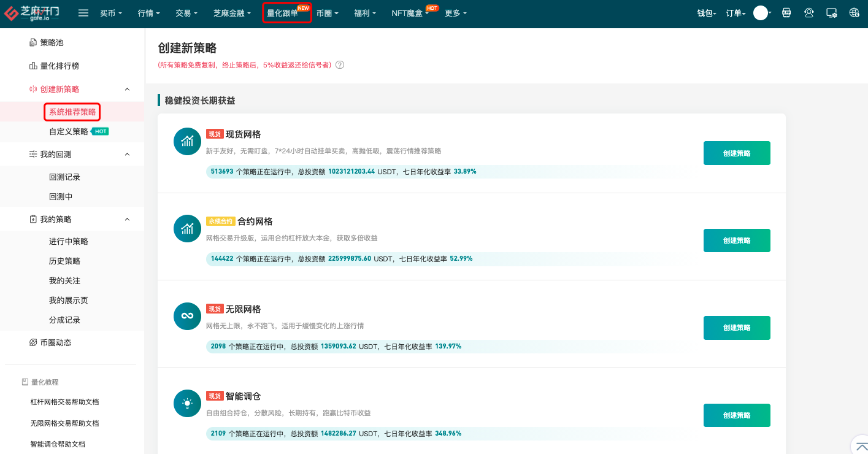Open the 交易 dropdown menu

pos(186,13)
